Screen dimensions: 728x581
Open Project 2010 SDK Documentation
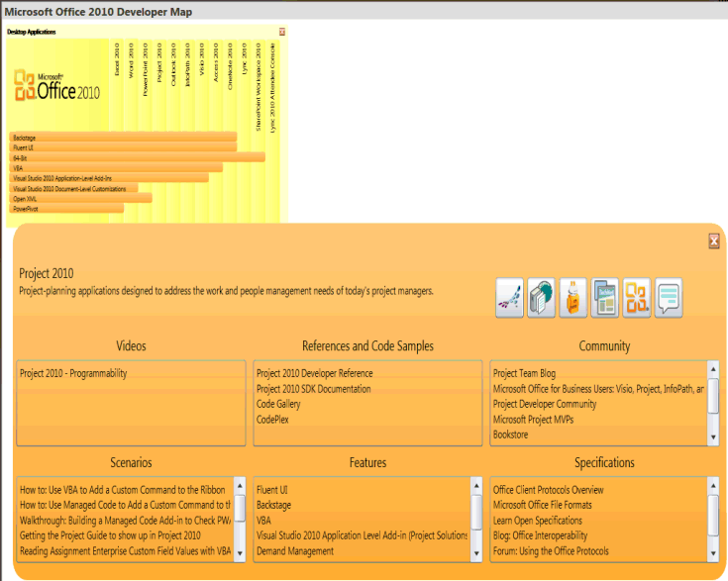[x=314, y=389]
